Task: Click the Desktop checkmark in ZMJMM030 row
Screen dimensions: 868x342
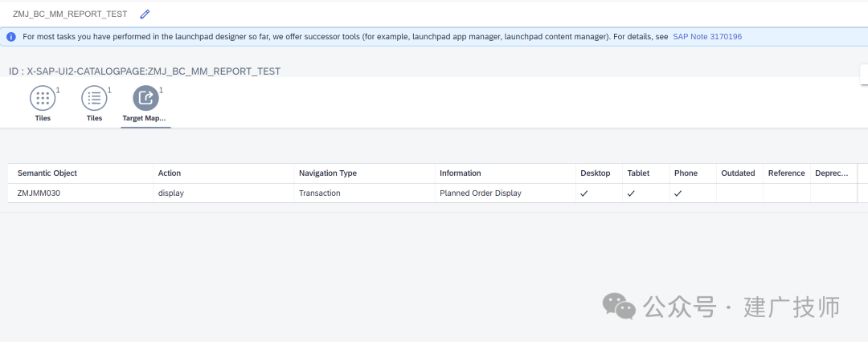Action: [584, 193]
